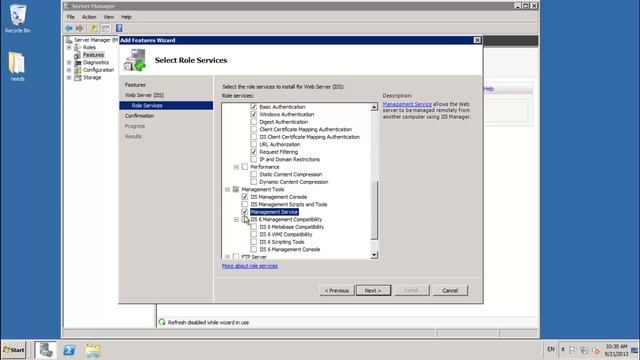Click the EN language indicator in tray

(551, 349)
